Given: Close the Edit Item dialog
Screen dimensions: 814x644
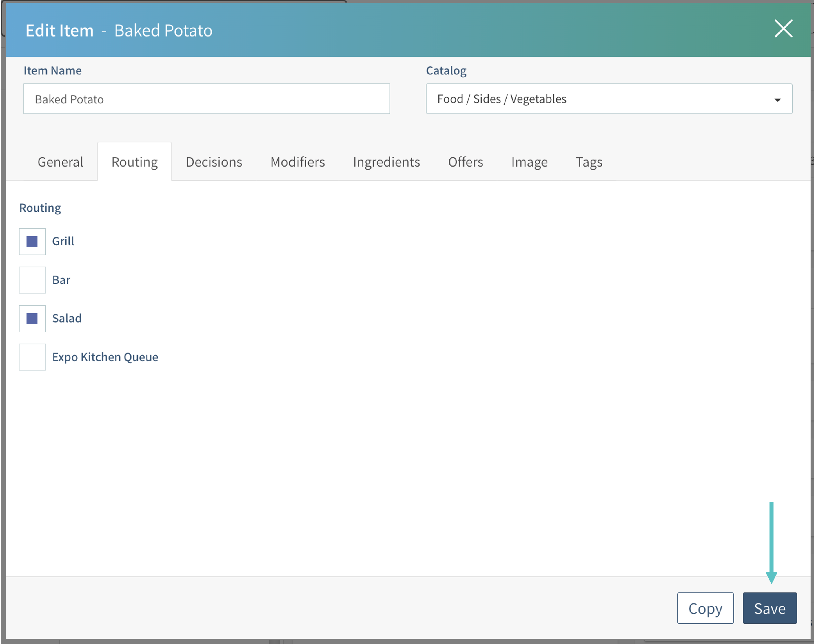Looking at the screenshot, I should tap(783, 29).
